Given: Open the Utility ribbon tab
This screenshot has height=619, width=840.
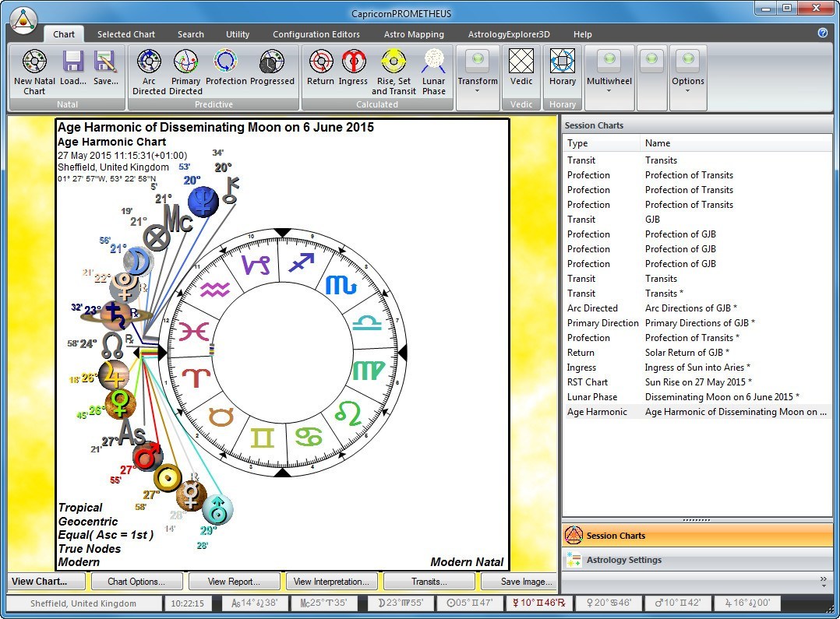Looking at the screenshot, I should point(238,34).
